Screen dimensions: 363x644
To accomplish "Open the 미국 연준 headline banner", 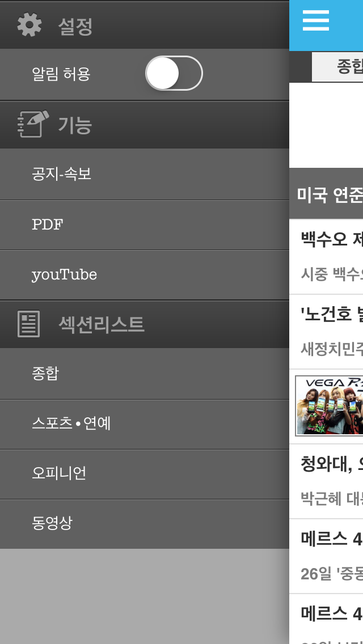I will (326, 193).
